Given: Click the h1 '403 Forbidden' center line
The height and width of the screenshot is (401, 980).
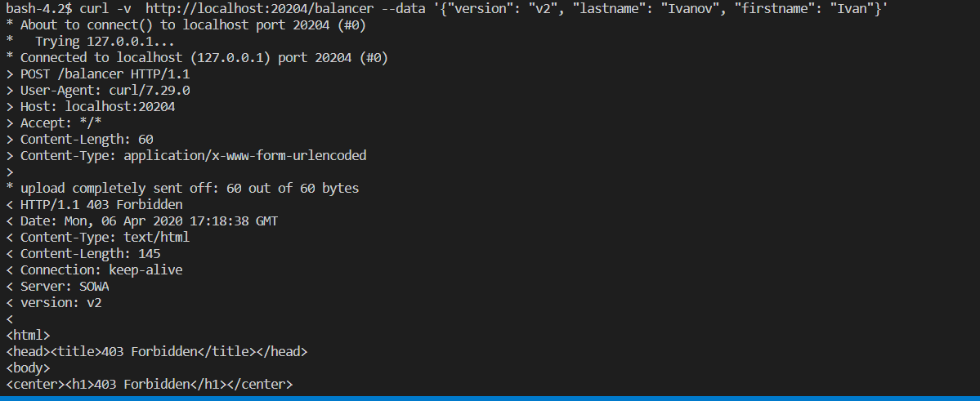Looking at the screenshot, I should tap(149, 384).
